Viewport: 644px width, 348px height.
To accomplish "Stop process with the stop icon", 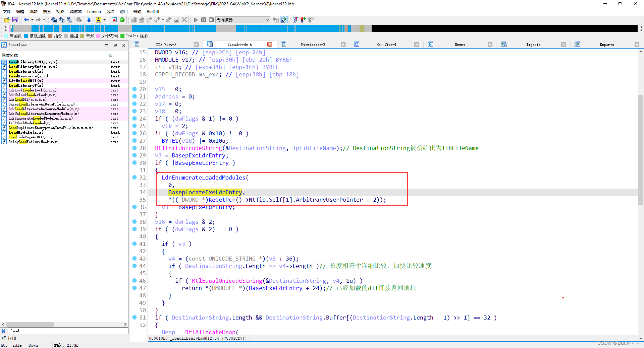I will point(211,20).
